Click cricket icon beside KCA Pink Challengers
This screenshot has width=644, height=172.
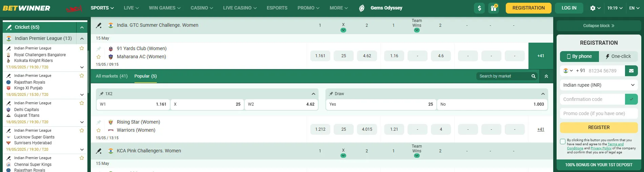point(99,151)
